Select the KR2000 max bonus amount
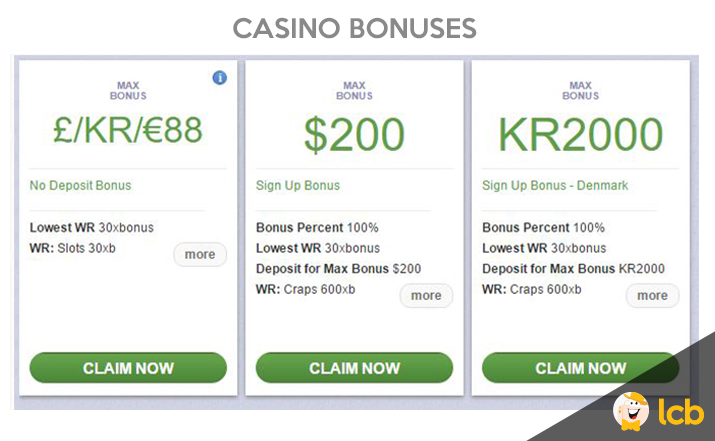 (x=580, y=135)
